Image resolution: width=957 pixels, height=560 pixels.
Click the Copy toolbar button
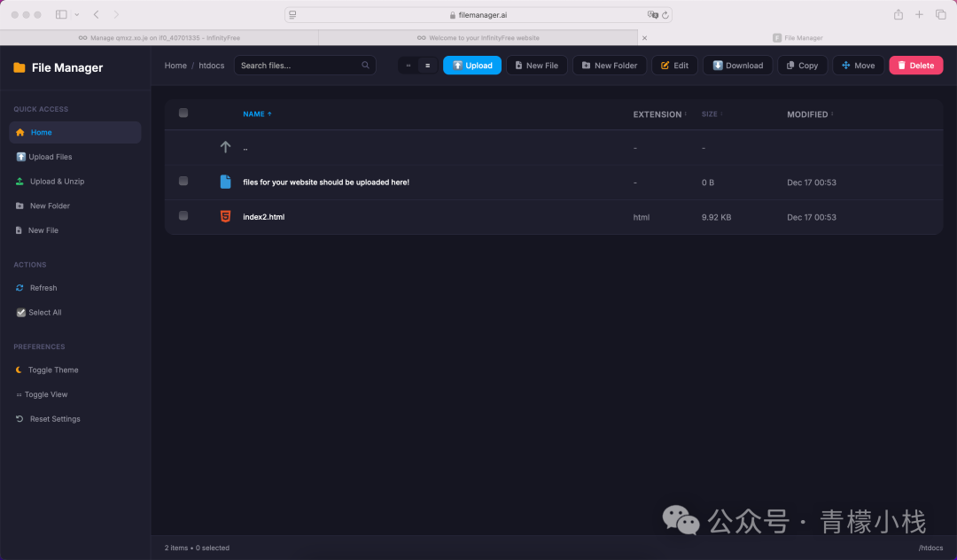802,66
